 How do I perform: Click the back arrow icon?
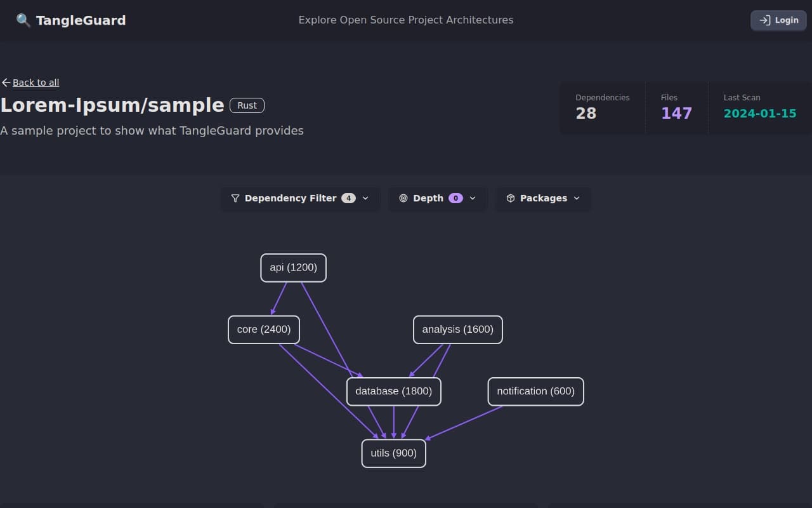point(6,83)
